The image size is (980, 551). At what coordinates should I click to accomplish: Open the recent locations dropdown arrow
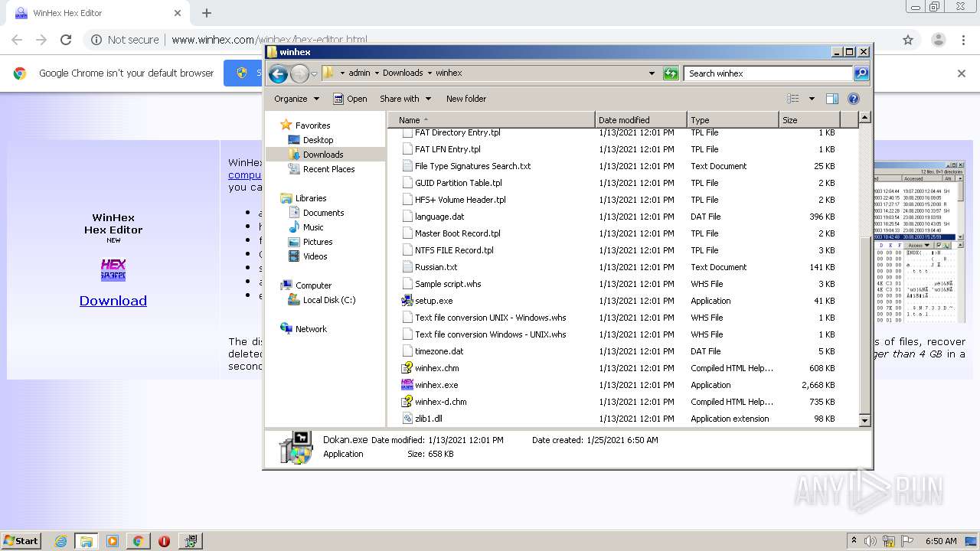click(314, 74)
